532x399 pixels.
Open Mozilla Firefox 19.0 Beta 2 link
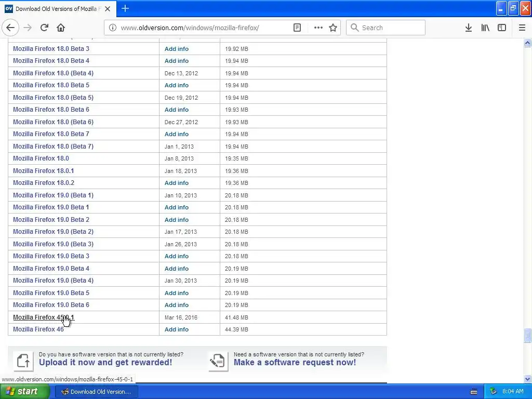[x=51, y=220]
